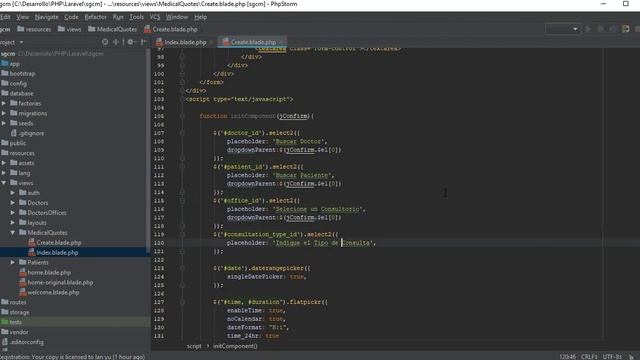Click the Run play icon

tap(588, 29)
